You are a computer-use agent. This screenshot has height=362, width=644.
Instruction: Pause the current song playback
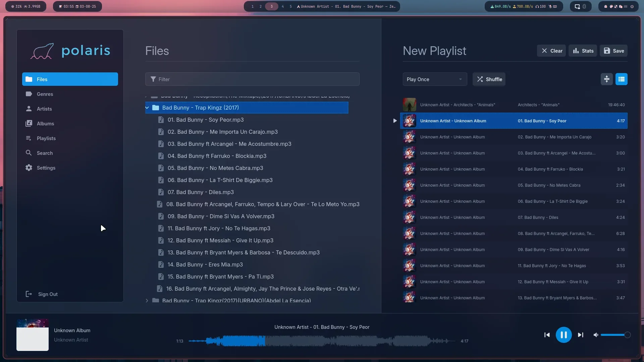[563, 335]
